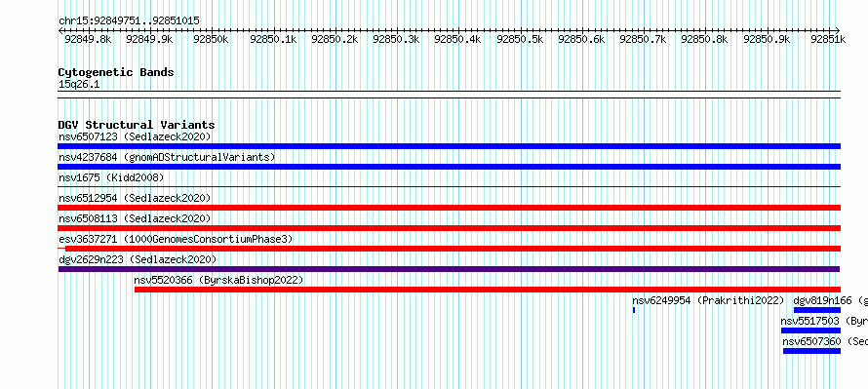This screenshot has height=389, width=868.
Task: Click the 15q26.1 band label
Action: click(x=79, y=85)
